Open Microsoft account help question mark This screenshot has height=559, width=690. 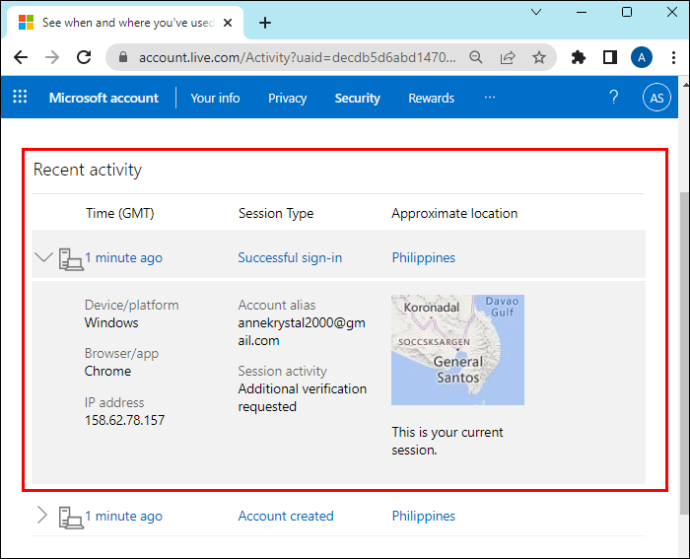tap(614, 97)
